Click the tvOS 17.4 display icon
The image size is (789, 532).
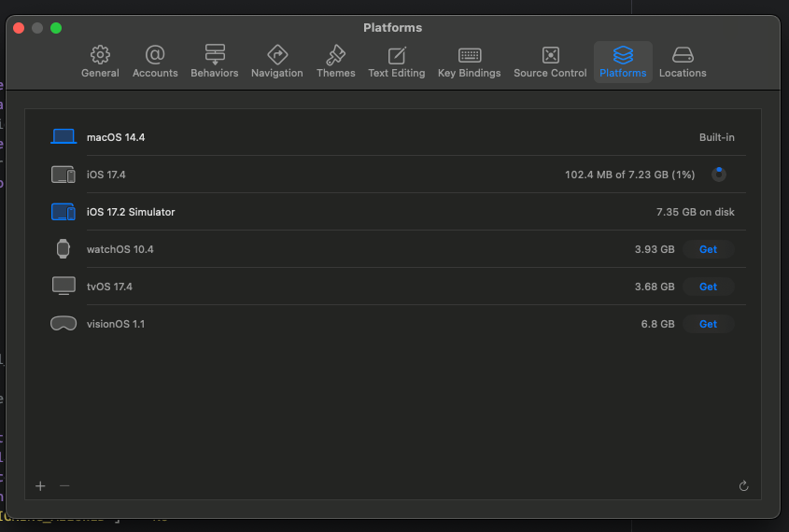pos(63,287)
